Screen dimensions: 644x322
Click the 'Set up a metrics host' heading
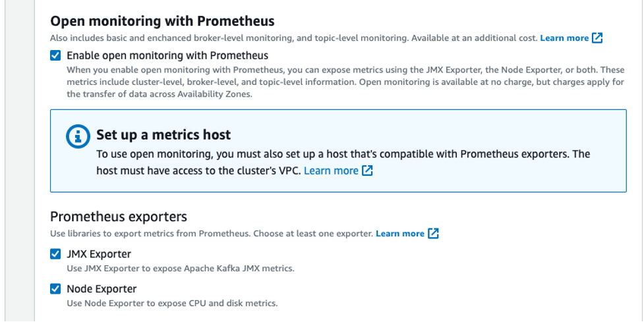pos(163,135)
